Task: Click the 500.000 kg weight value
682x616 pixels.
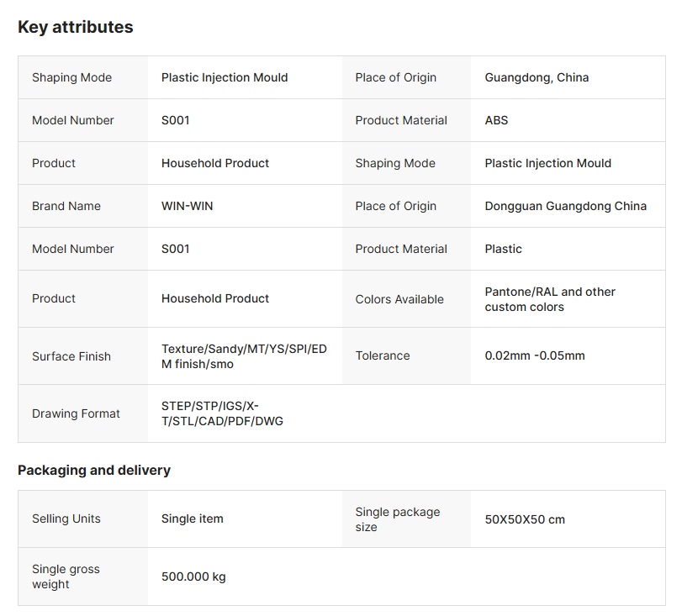Action: [193, 577]
